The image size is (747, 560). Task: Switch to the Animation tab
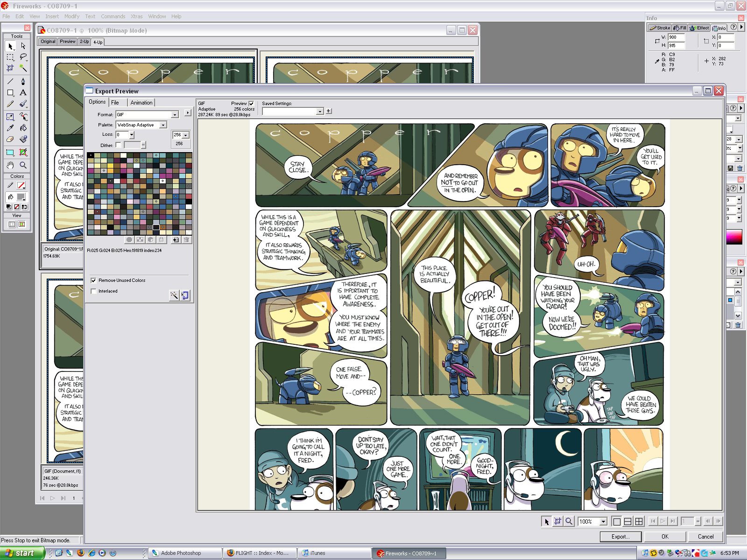pyautogui.click(x=141, y=103)
